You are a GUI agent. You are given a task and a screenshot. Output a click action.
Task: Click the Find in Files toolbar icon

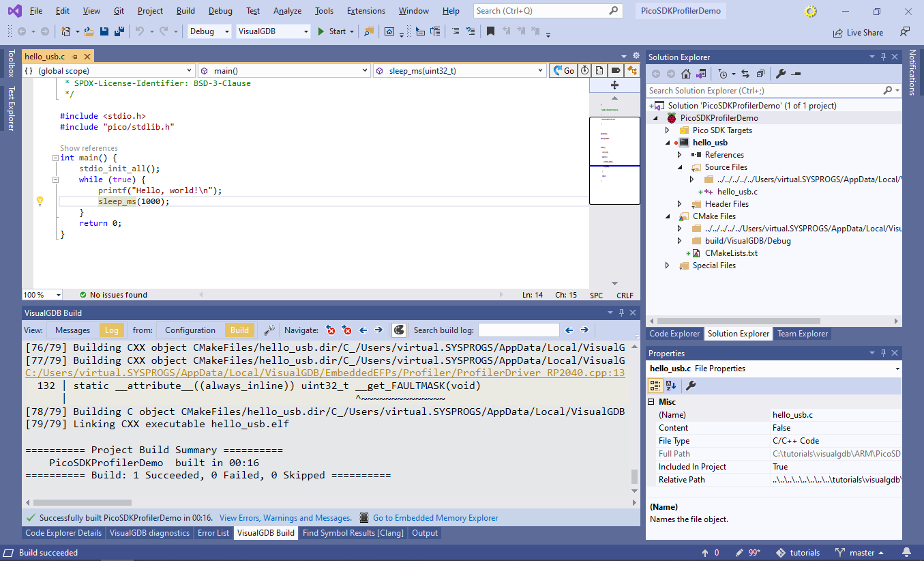pos(369,31)
